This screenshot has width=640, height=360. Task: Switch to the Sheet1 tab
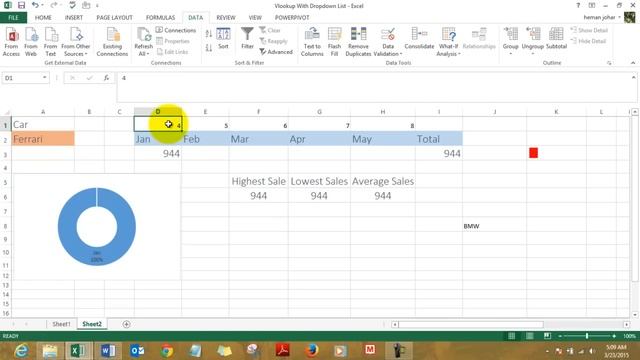tap(61, 324)
